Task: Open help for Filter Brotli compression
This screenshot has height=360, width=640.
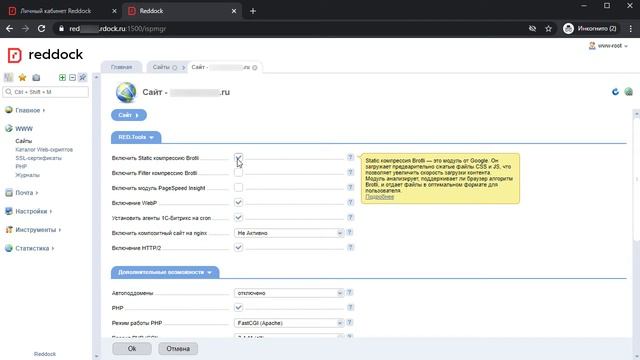Action: tap(350, 173)
